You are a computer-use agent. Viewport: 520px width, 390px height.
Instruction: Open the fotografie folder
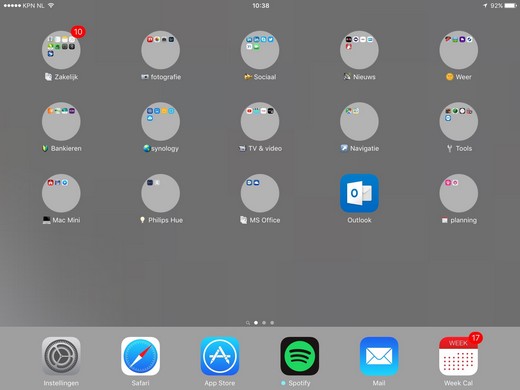(x=160, y=50)
